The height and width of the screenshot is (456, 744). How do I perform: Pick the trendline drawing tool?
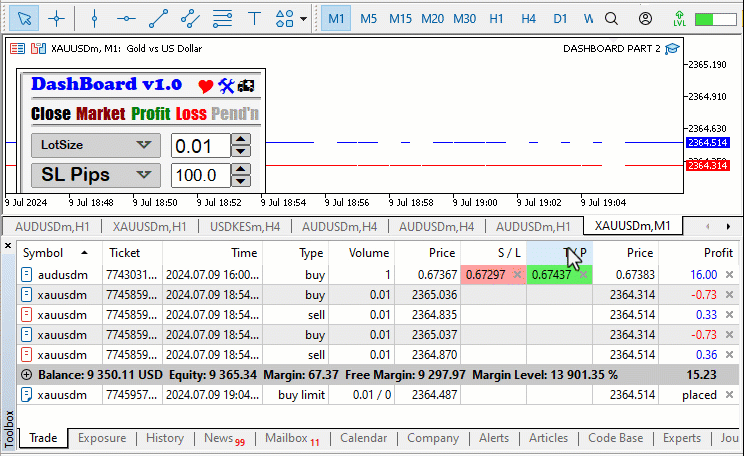(x=158, y=19)
